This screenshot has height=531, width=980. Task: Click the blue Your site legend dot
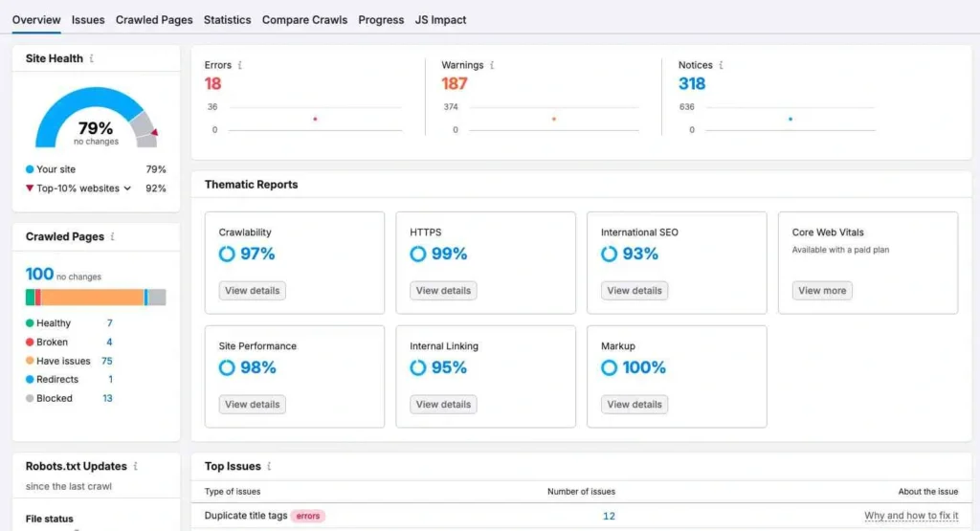click(30, 169)
